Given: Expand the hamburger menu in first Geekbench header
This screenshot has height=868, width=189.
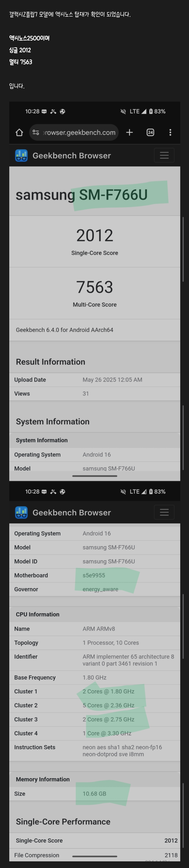Looking at the screenshot, I should pos(164,155).
